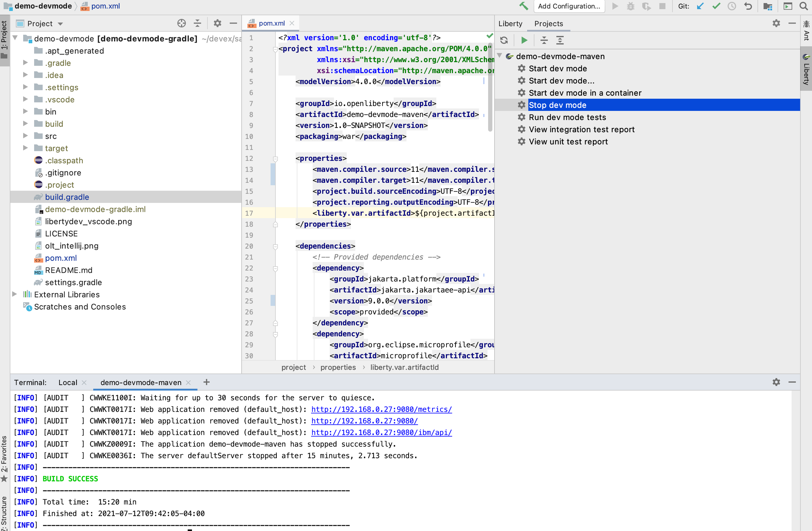Click the Git update project arrow icon

click(700, 6)
